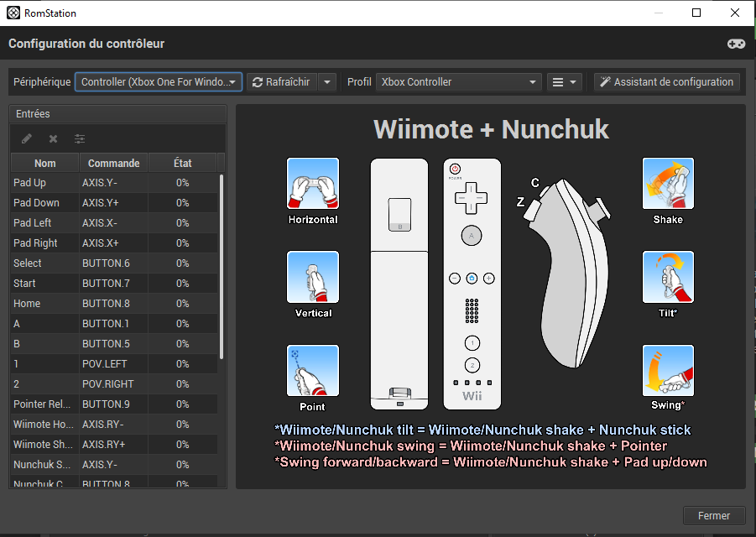The image size is (756, 537).
Task: Open the arrow next to Rafraîchir
Action: [327, 82]
